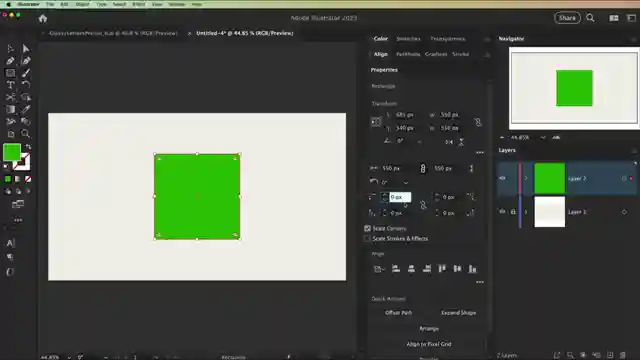This screenshot has width=640, height=360.
Task: Click Expand Shape quick action
Action: click(458, 313)
